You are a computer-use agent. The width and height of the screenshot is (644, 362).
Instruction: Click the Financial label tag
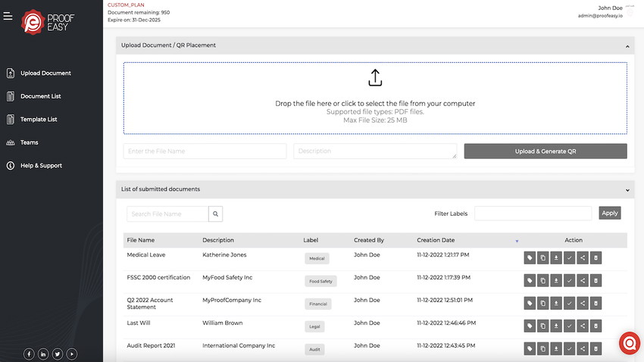click(x=318, y=304)
